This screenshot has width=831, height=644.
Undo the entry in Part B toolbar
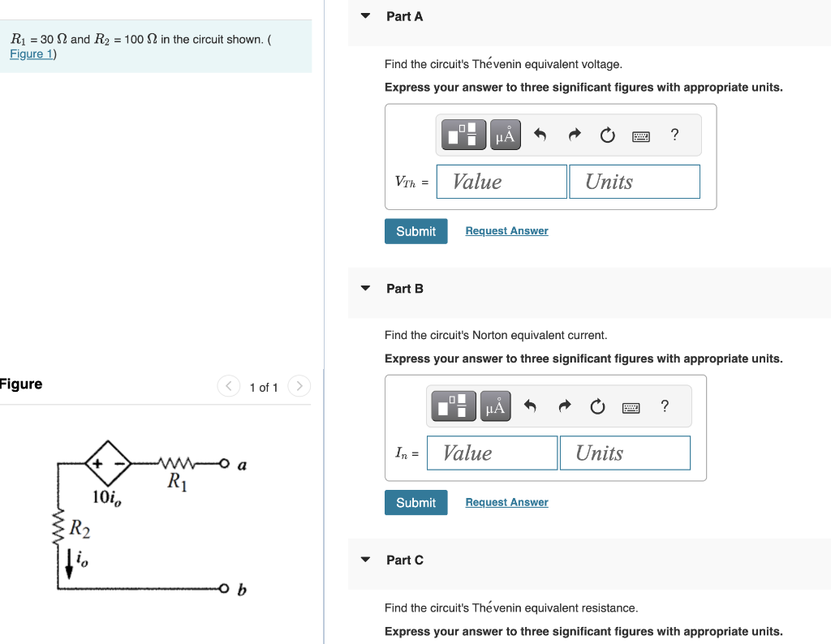[529, 406]
